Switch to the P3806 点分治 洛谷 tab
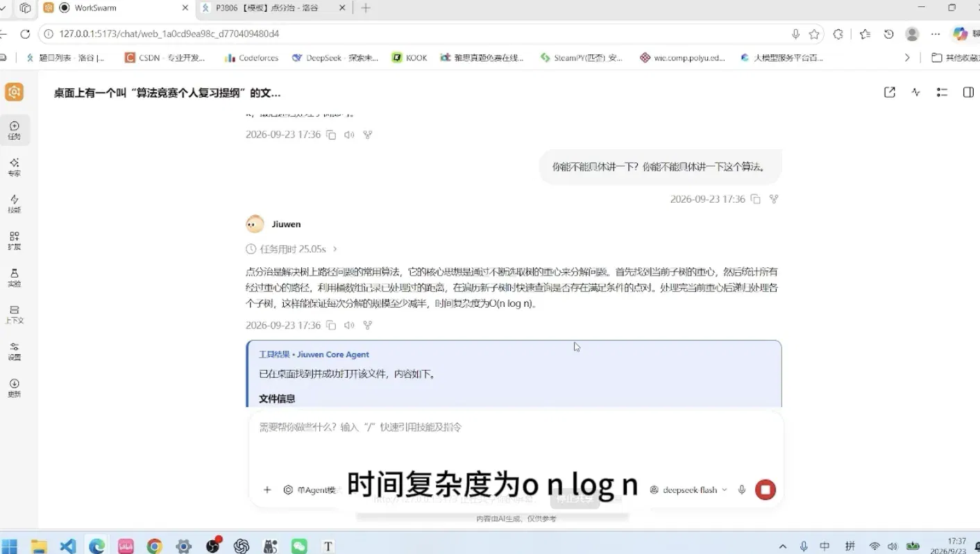The height and width of the screenshot is (554, 980). [x=273, y=8]
